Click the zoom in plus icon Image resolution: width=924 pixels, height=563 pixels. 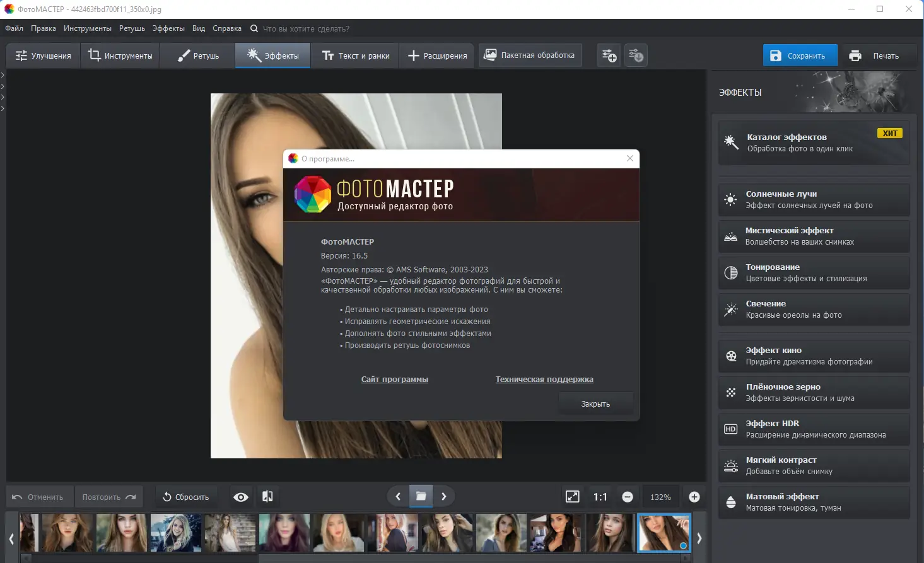pos(694,497)
